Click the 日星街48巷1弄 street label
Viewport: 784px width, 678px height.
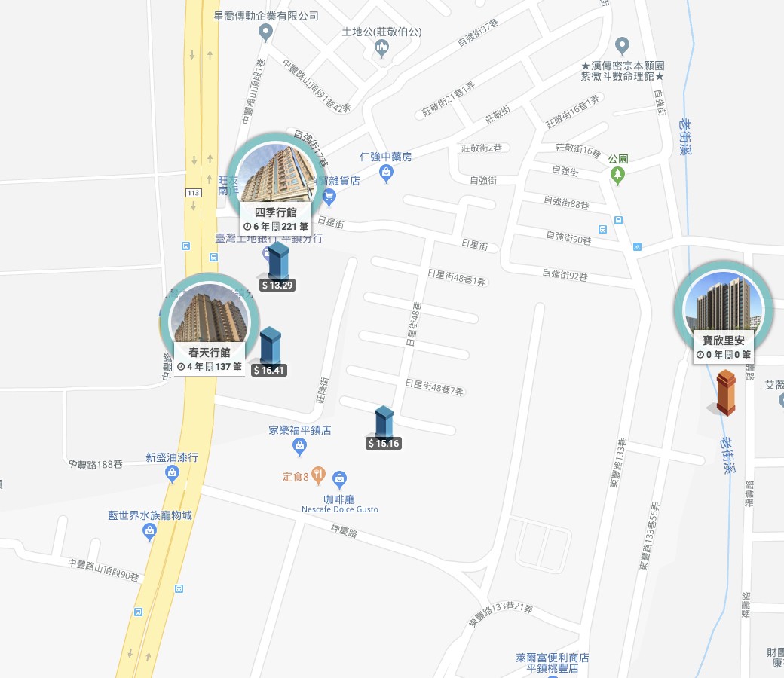[x=457, y=277]
